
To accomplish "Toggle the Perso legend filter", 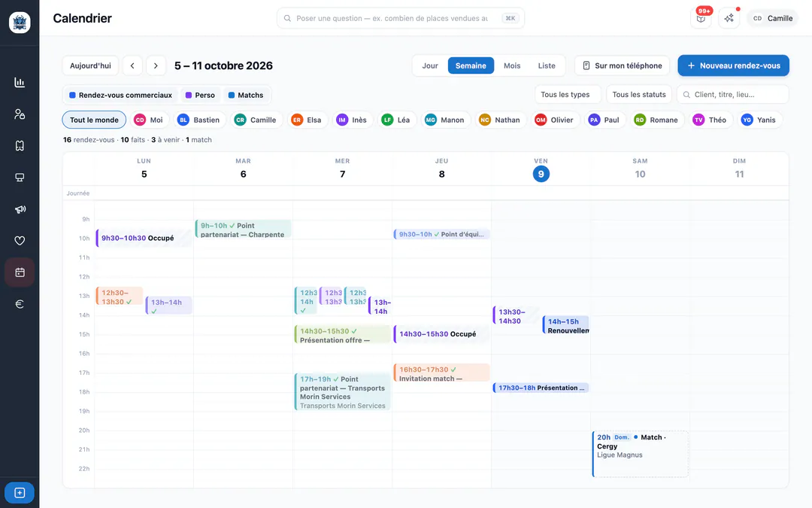I will pyautogui.click(x=200, y=95).
